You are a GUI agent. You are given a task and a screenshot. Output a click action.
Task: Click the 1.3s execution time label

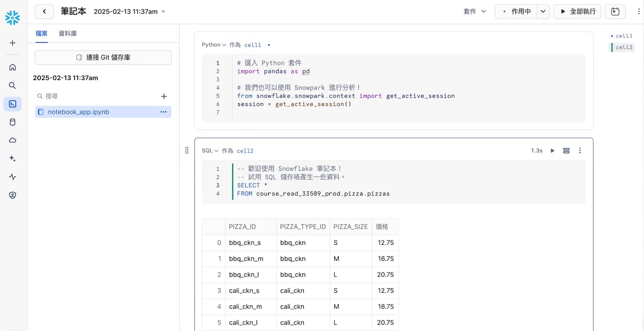click(537, 151)
